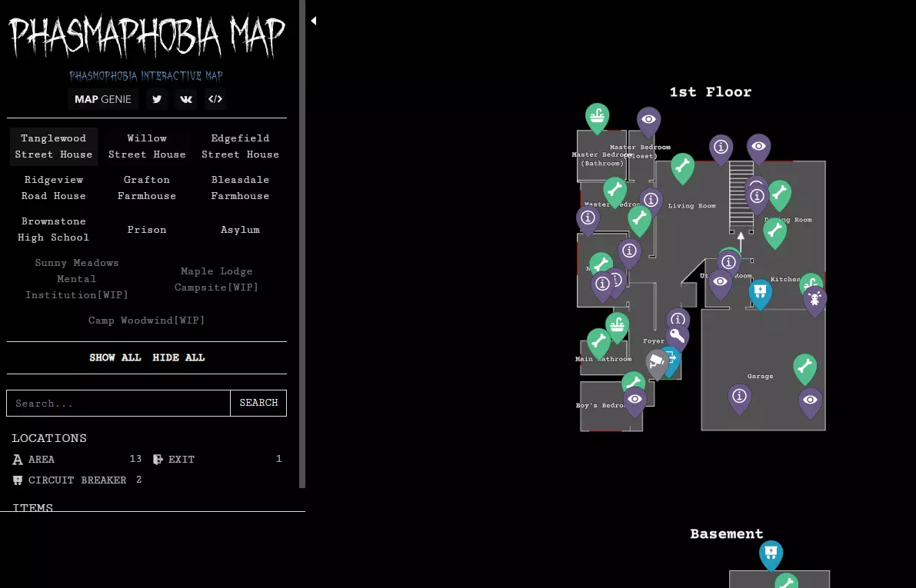
Task: Click the SEARCH button
Action: [258, 403]
